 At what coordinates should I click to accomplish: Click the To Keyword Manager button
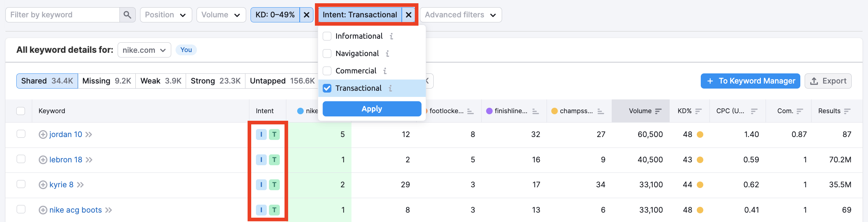[x=750, y=81]
